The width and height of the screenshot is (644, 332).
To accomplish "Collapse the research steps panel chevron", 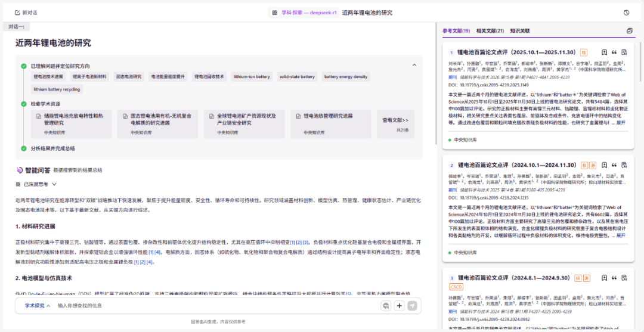I will (414, 65).
